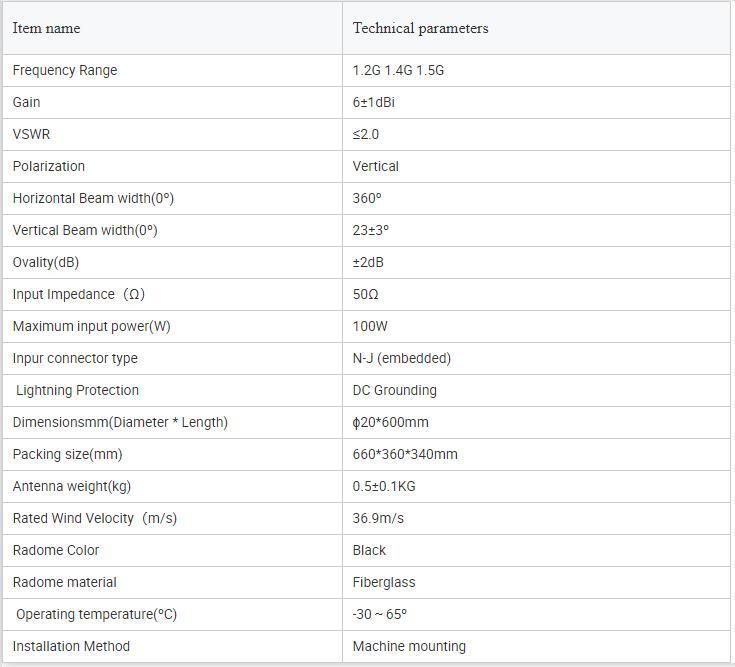Screen dimensions: 735x667
Task: Select the Gain value '6±1dBi'
Action: (x=374, y=102)
